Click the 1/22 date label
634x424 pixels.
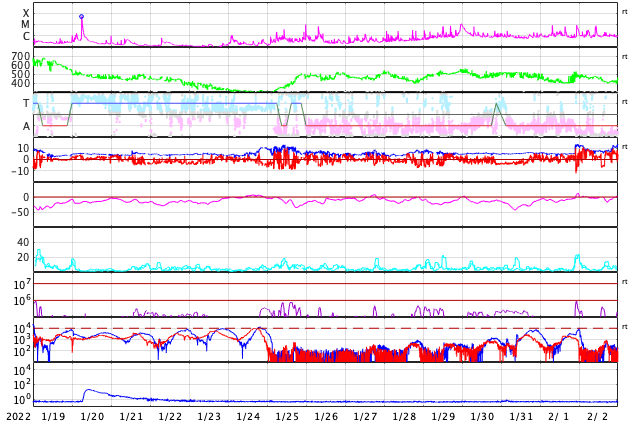pyautogui.click(x=170, y=416)
